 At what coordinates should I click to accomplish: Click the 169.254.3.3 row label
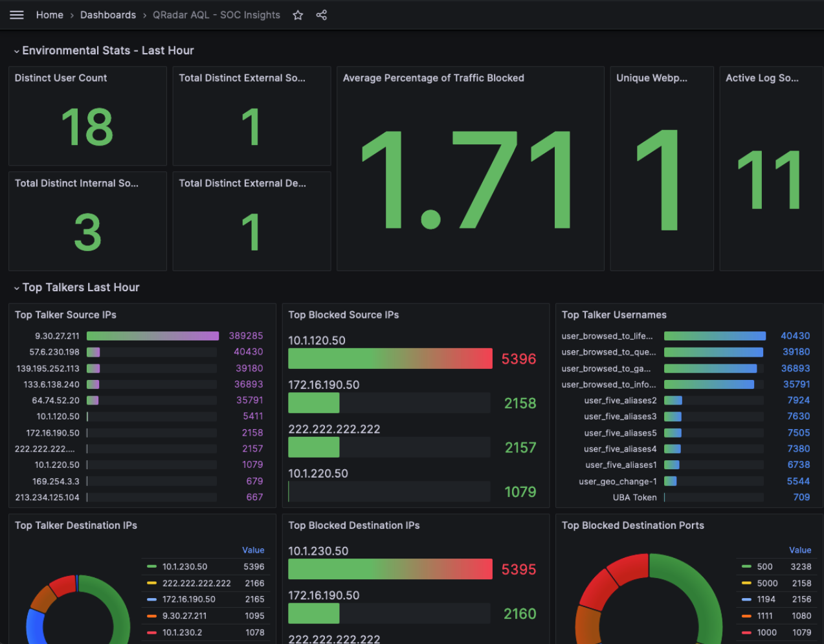(56, 482)
